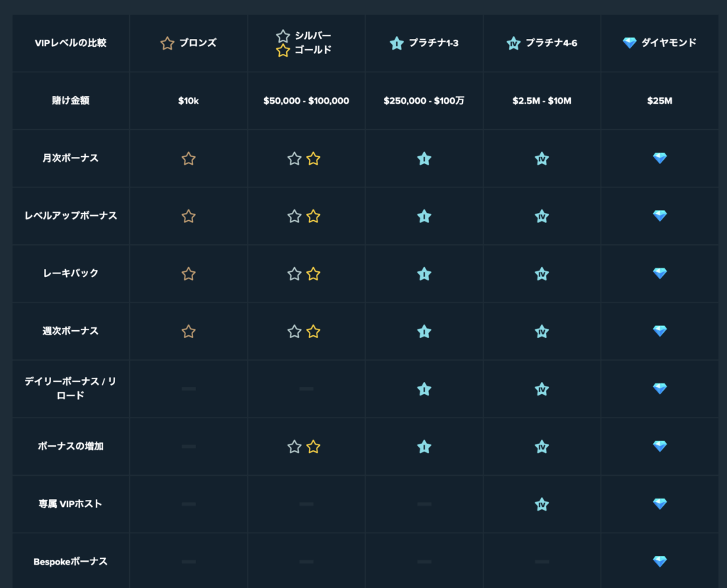Click the platinum I star in the デイリーボーナス row
The height and width of the screenshot is (588, 727).
pos(425,389)
